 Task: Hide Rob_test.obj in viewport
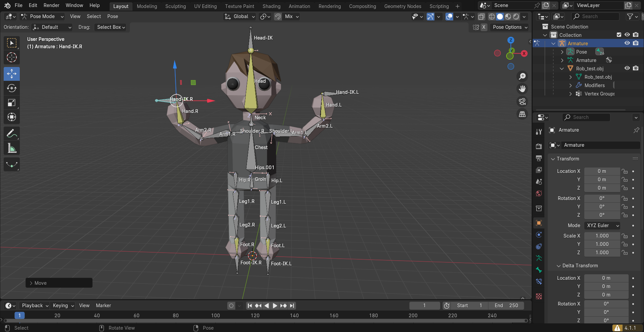coord(627,68)
